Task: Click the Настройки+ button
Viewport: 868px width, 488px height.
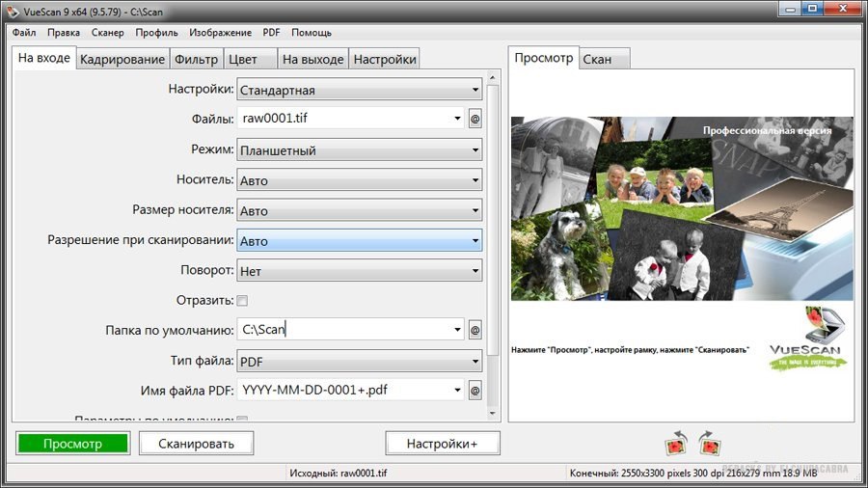Action: [x=443, y=444]
